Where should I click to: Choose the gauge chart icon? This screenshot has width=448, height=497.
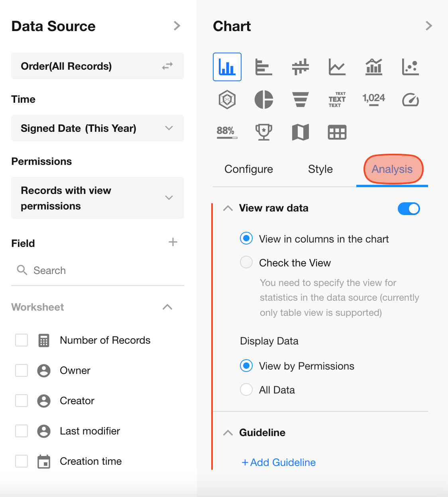tap(410, 99)
